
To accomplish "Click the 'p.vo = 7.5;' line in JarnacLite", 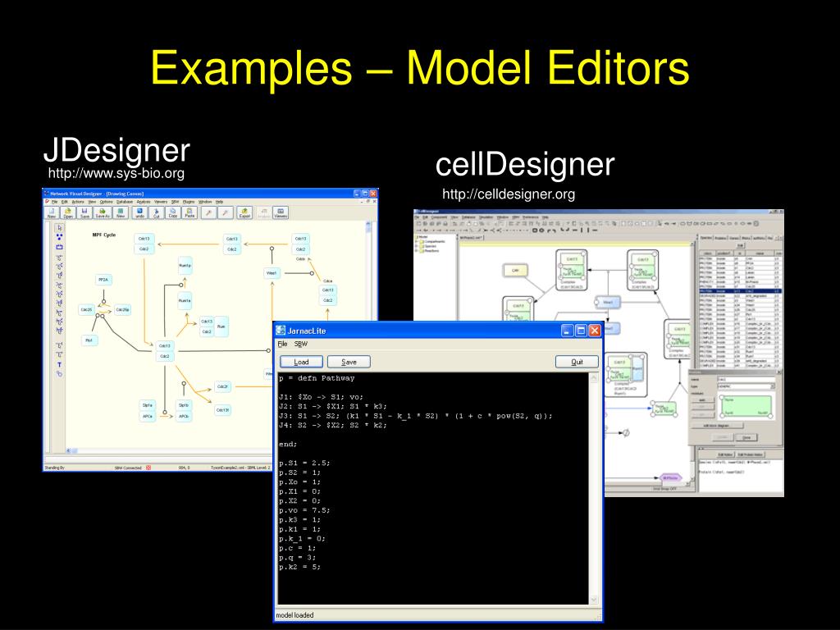I will (x=304, y=510).
